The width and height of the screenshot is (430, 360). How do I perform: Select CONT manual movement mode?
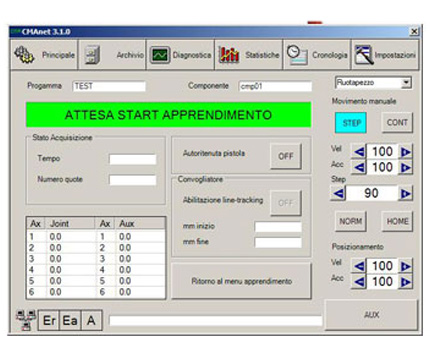pyautogui.click(x=397, y=123)
